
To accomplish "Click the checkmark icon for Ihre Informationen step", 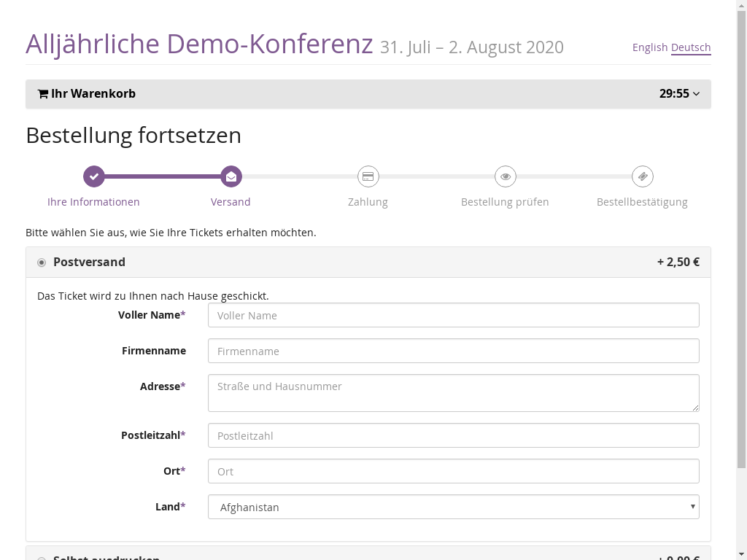I will tap(93, 176).
